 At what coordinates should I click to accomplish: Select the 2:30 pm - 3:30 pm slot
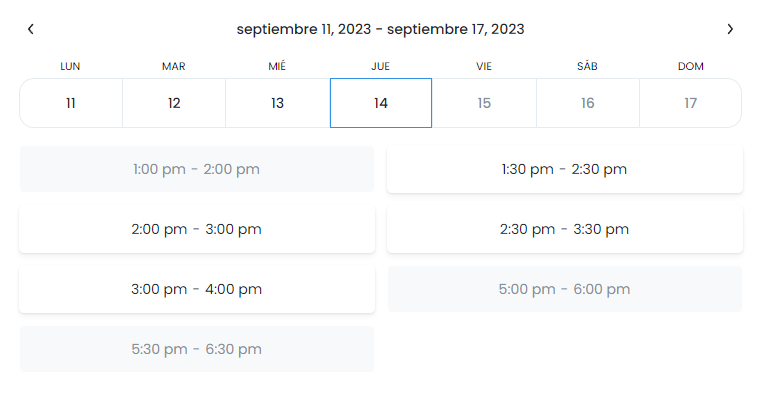565,229
